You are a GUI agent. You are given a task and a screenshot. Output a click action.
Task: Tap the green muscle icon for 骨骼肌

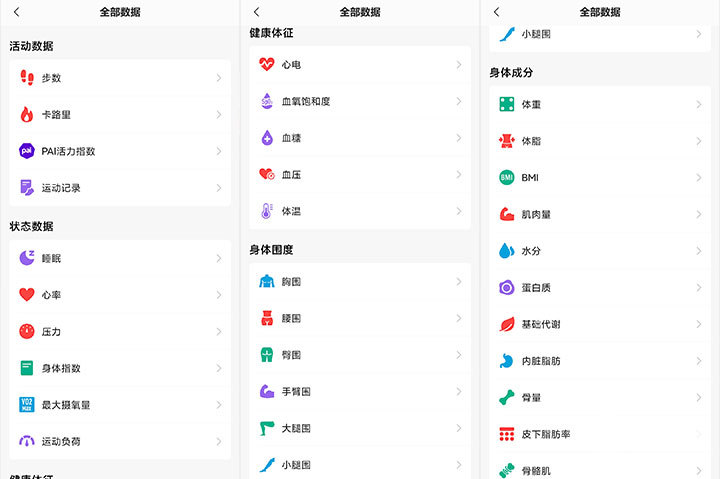click(x=507, y=471)
